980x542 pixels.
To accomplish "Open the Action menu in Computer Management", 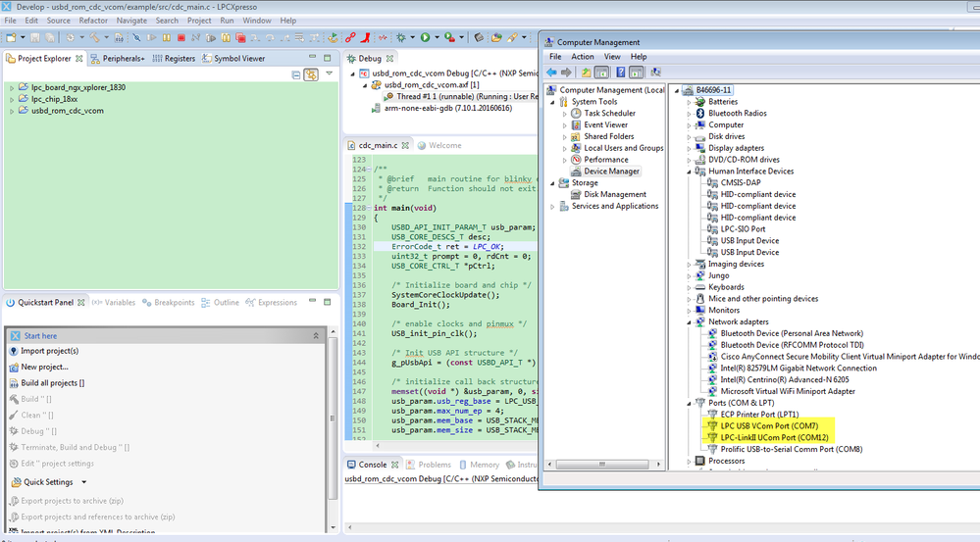I will (583, 57).
